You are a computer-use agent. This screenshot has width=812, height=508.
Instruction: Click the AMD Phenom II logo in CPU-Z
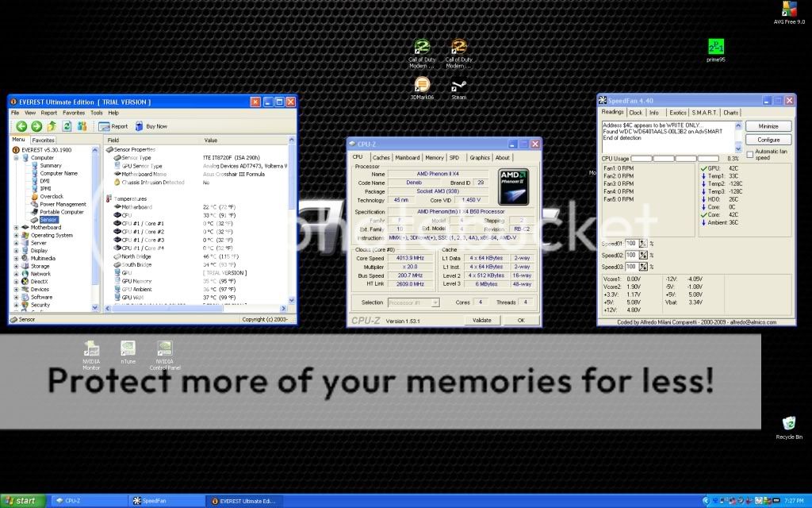click(513, 187)
